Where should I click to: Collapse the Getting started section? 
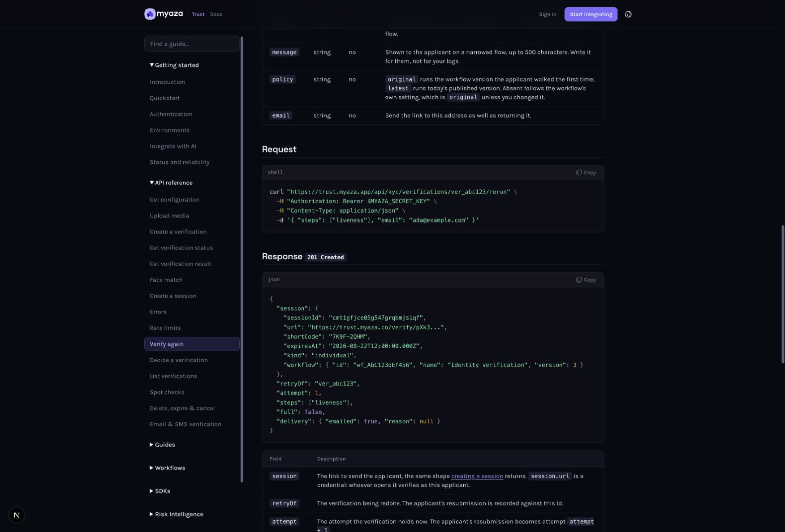click(174, 65)
